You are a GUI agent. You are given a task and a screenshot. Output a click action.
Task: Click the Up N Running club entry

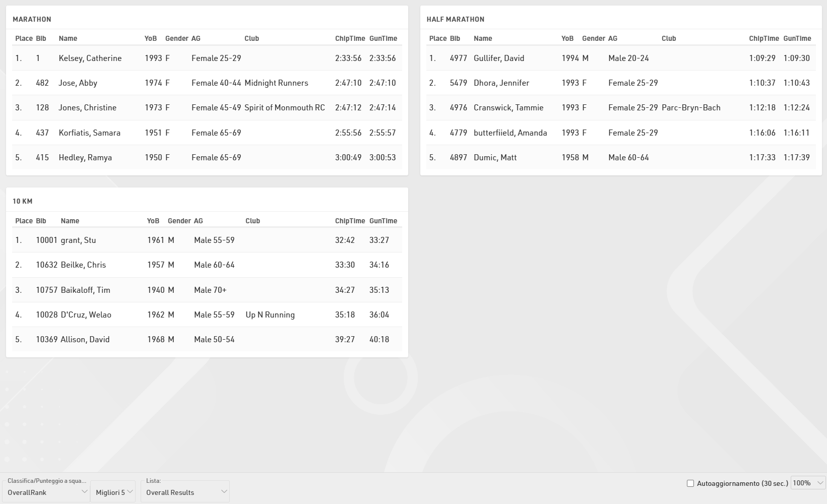click(x=270, y=314)
